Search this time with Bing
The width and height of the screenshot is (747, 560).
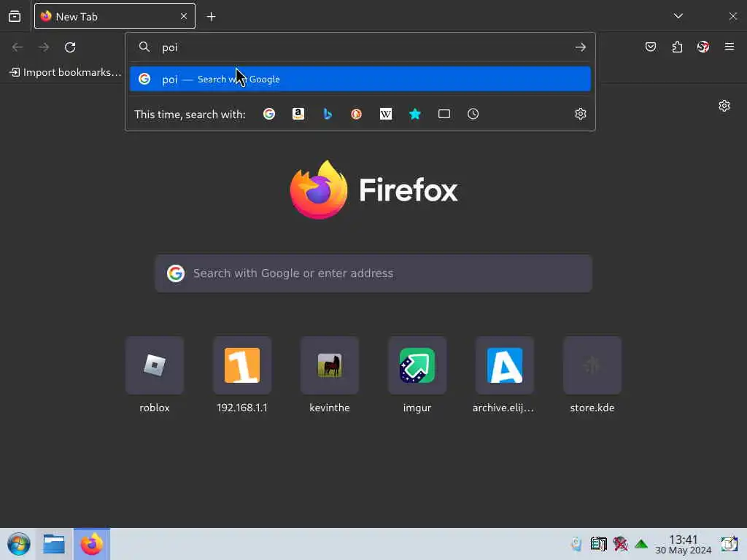(328, 114)
